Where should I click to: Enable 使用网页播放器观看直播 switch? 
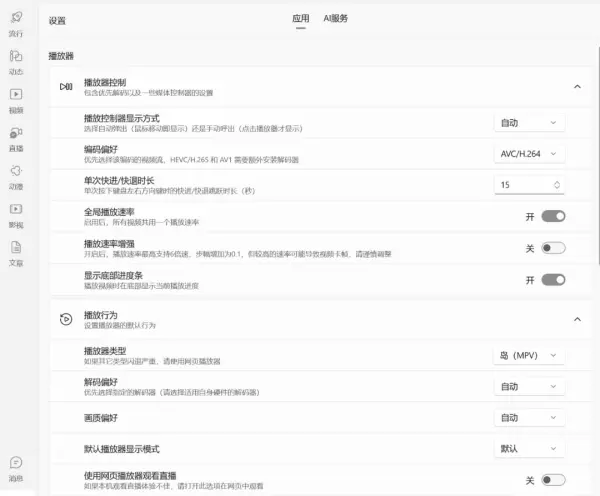tap(553, 480)
